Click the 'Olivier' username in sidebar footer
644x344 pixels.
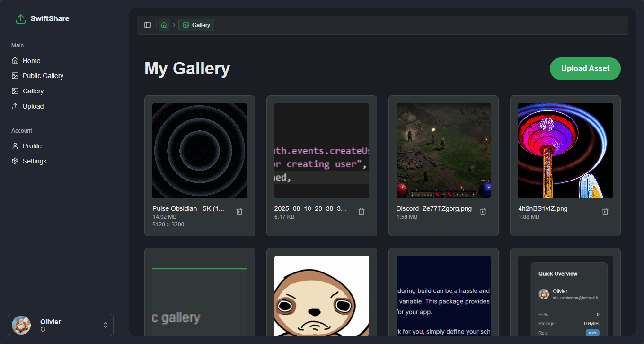tap(51, 322)
